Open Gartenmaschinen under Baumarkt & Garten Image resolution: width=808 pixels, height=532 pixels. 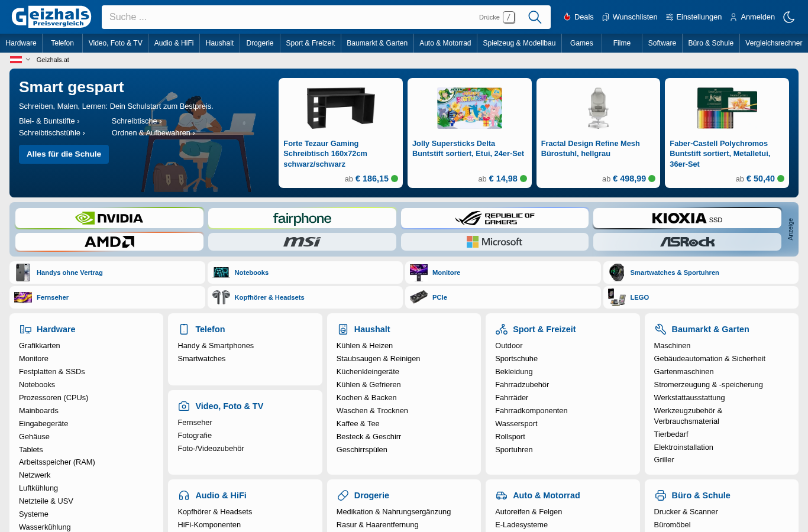tap(684, 372)
